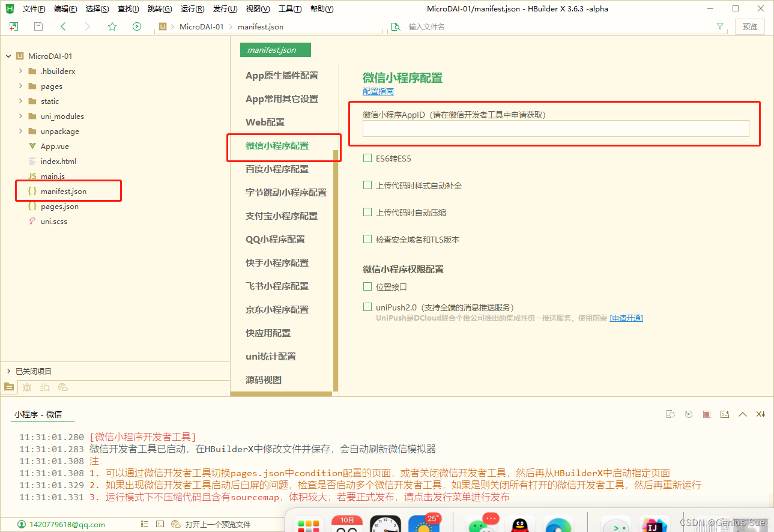
Task: Open QQ penguin icon in the dock
Action: [x=520, y=525]
